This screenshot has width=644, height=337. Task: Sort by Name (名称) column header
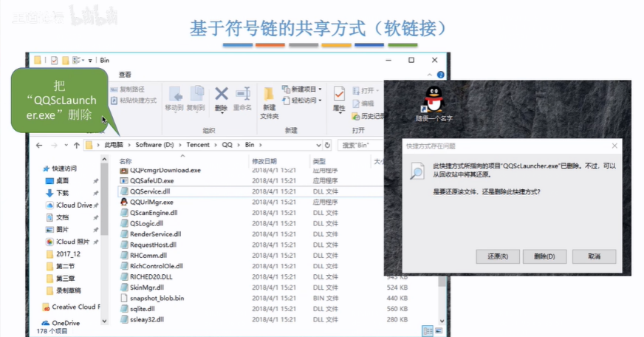pyautogui.click(x=126, y=161)
